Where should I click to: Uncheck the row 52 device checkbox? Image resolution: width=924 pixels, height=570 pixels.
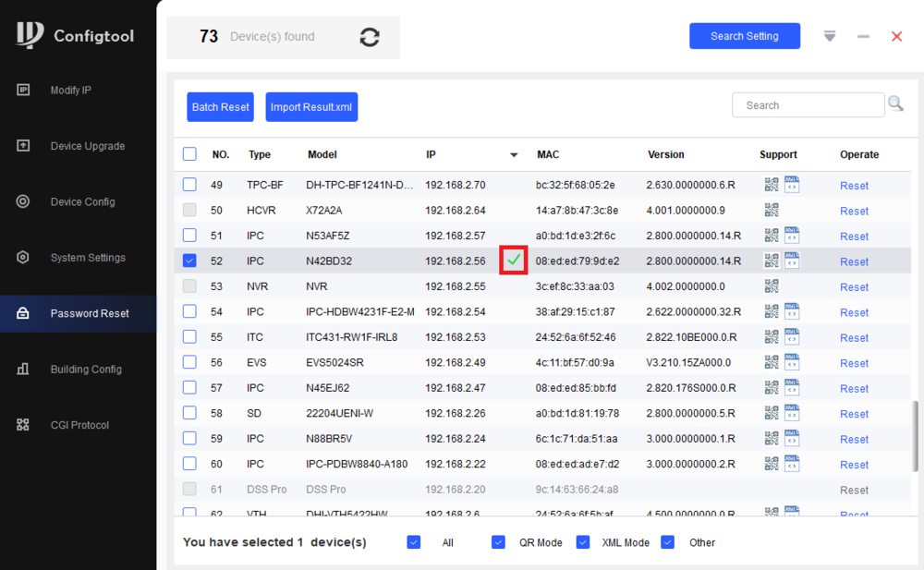coord(189,261)
